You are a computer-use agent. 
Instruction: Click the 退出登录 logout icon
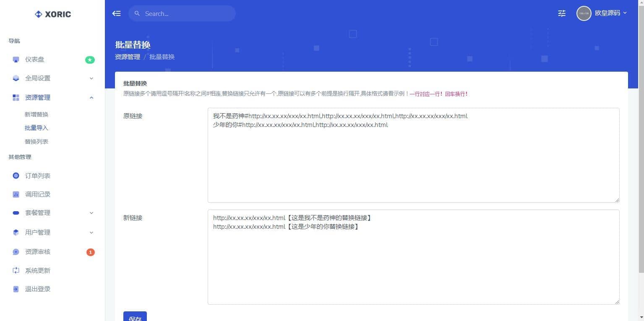pyautogui.click(x=16, y=289)
